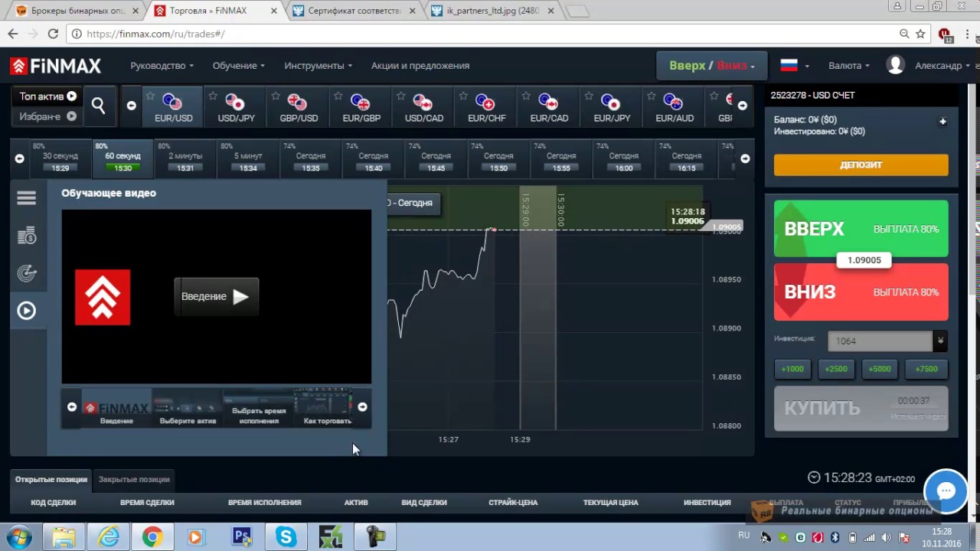Add +5000 to investment

(880, 369)
